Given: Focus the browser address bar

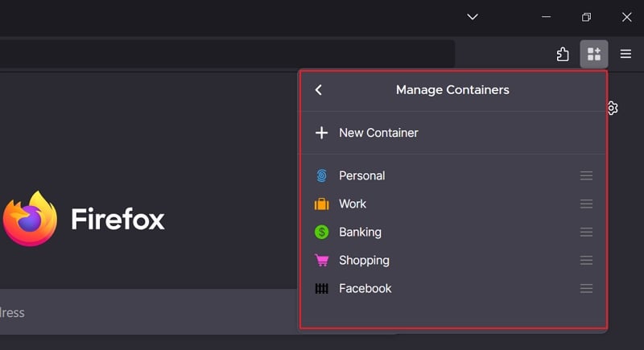Looking at the screenshot, I should [x=227, y=54].
